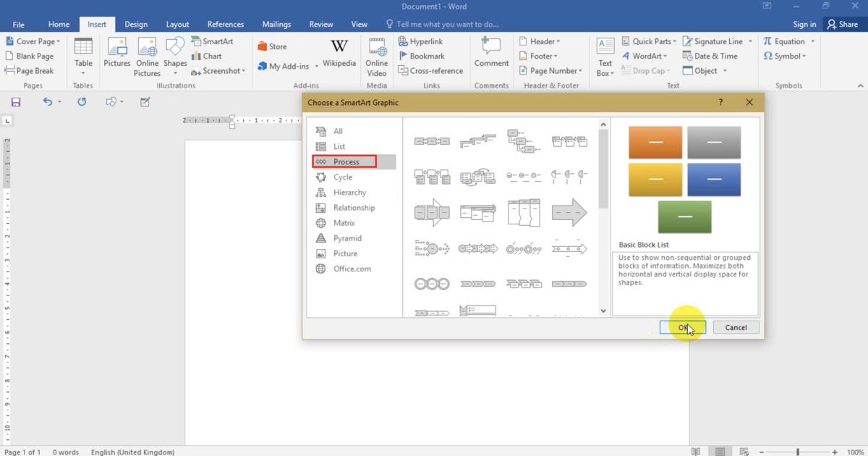Switch to the Design ribbon tab
This screenshot has width=868, height=456.
[x=136, y=25]
